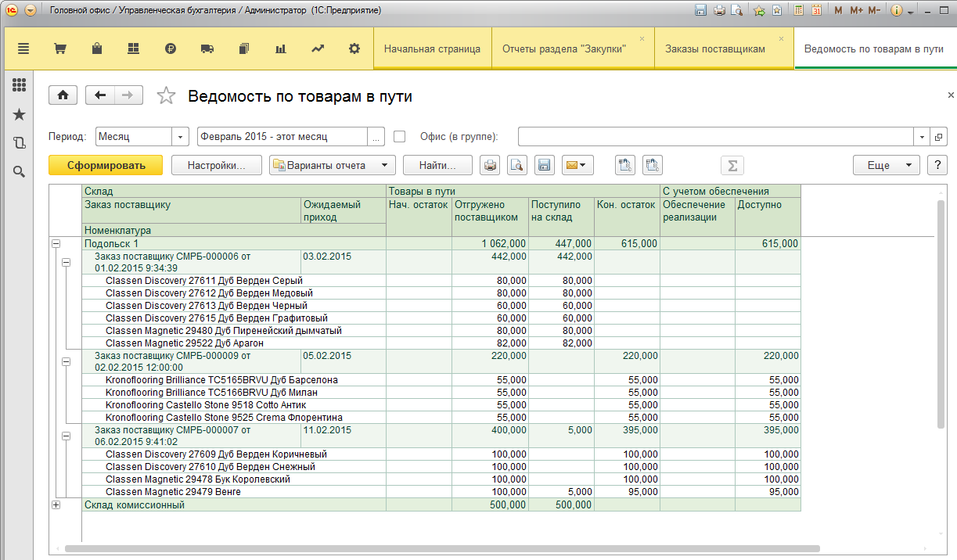Select row Classen Magnetic 29479 Венге
This screenshot has width=957, height=560.
[x=441, y=492]
